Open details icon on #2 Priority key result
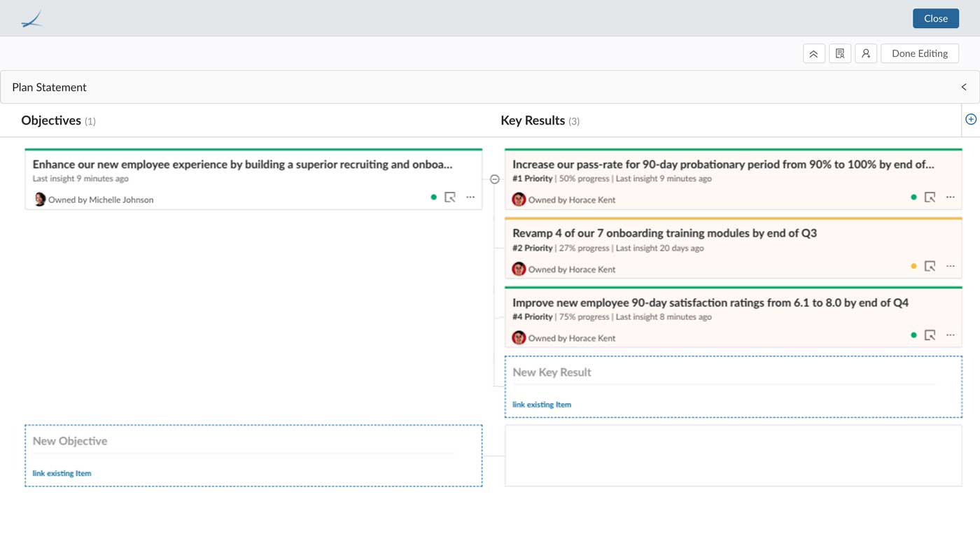Viewport: 980px width, 560px height. point(930,266)
